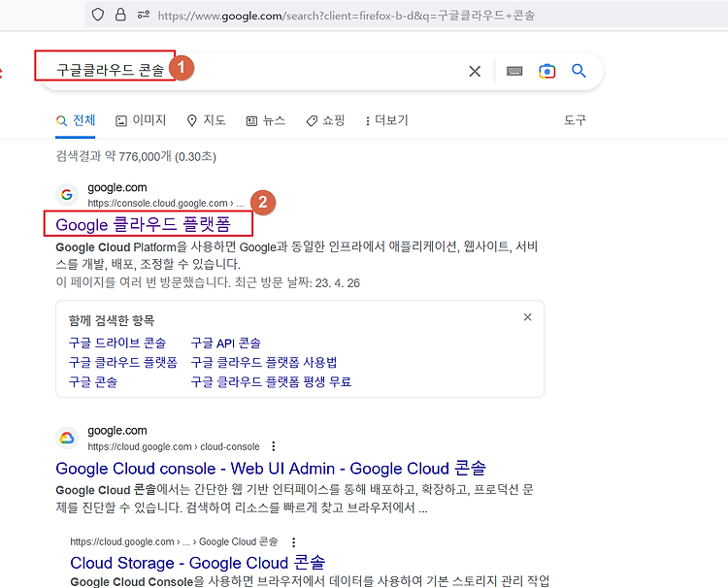Open the on-screen keyboard input tool
The image size is (728, 588).
513,71
